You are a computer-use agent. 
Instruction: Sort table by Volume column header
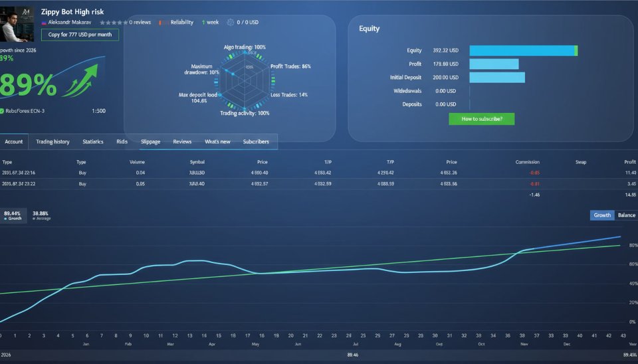coord(137,162)
